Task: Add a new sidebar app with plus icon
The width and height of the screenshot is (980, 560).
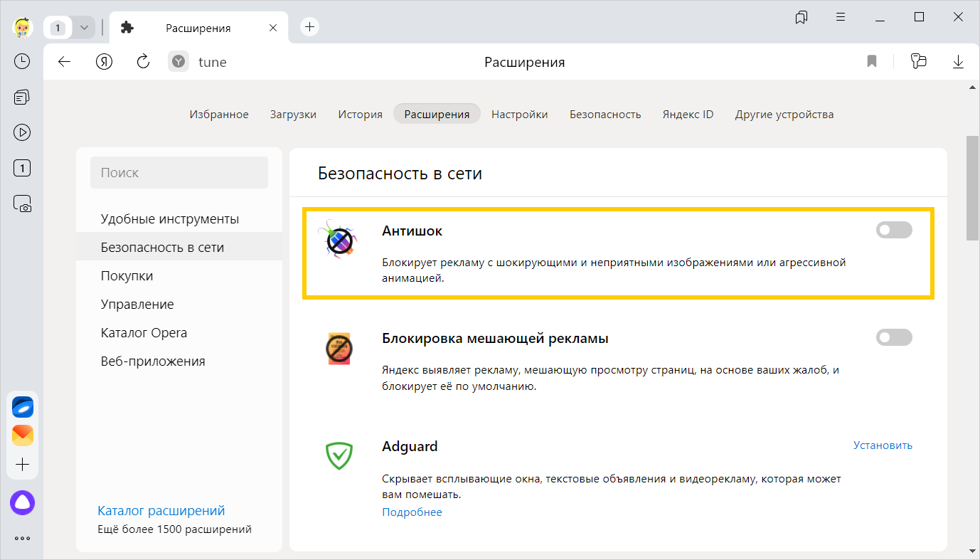Action: click(23, 465)
